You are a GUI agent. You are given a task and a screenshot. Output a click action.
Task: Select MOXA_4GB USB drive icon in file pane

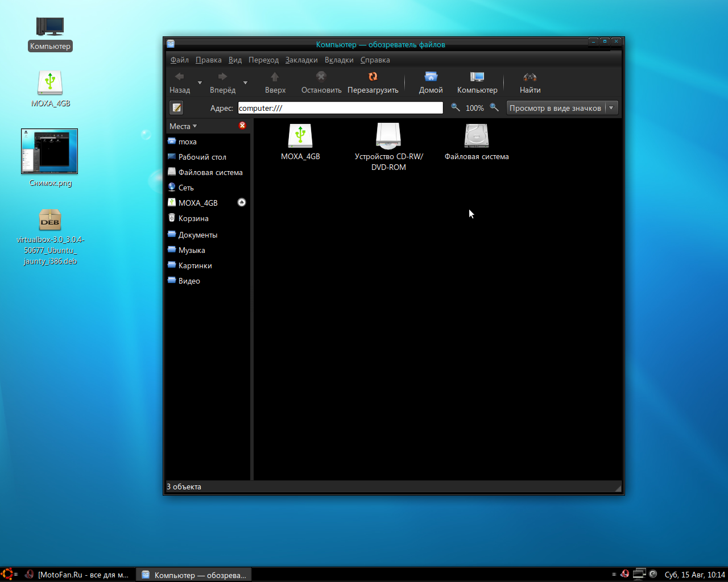[x=300, y=136]
